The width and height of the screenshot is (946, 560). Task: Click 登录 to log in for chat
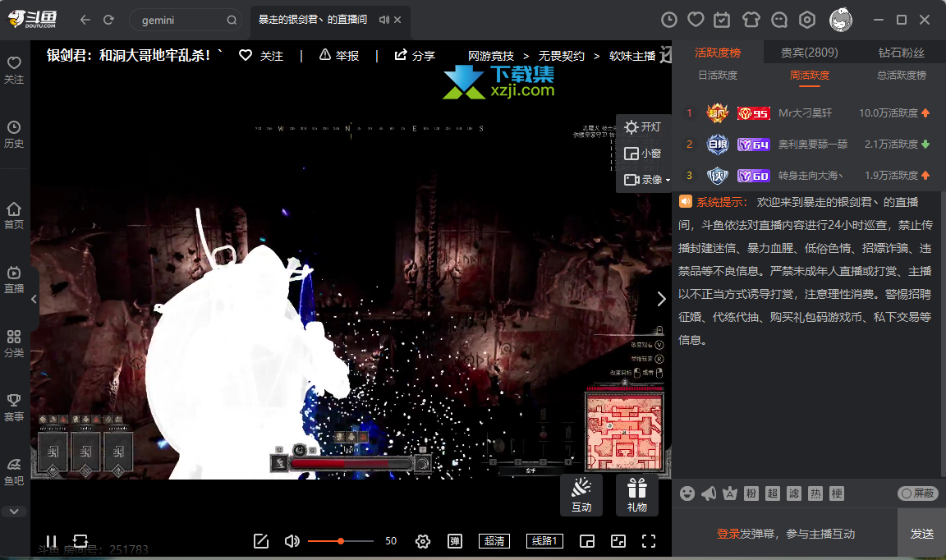(x=728, y=534)
